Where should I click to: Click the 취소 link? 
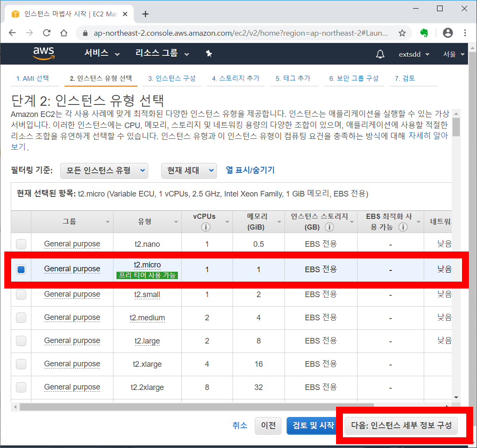(240, 426)
